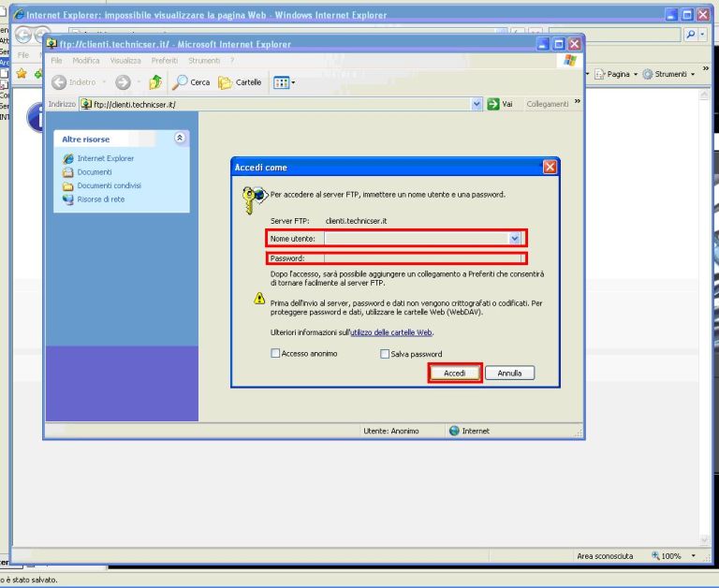Viewport: 719px width, 588px height.
Task: Close the Accedi come dialog
Action: pos(550,167)
